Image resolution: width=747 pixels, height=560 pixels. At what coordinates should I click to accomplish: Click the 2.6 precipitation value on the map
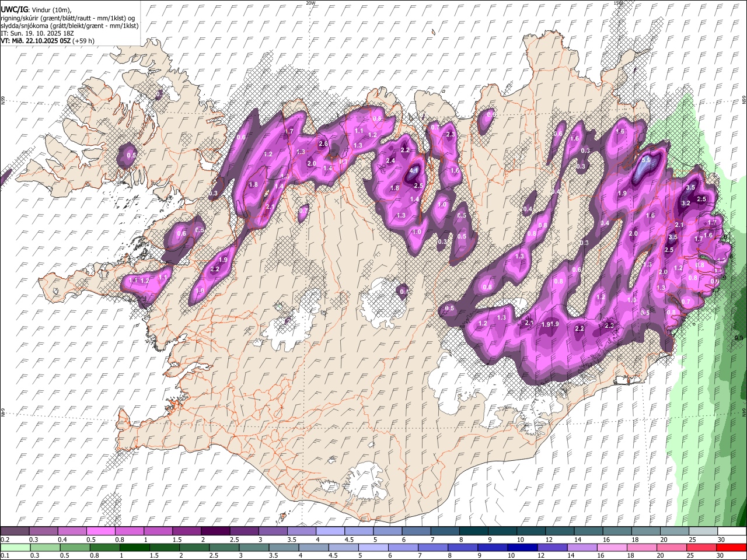(323, 143)
